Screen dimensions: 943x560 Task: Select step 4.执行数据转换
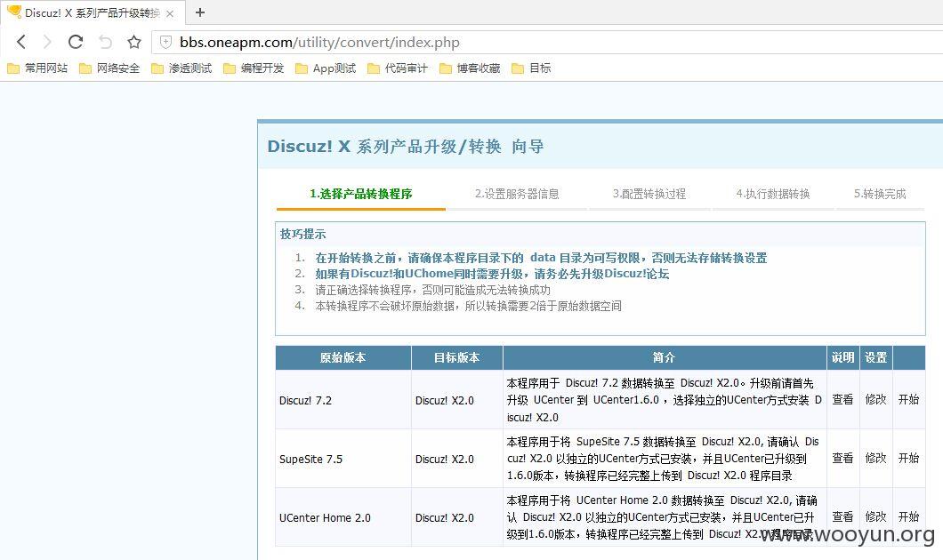773,194
